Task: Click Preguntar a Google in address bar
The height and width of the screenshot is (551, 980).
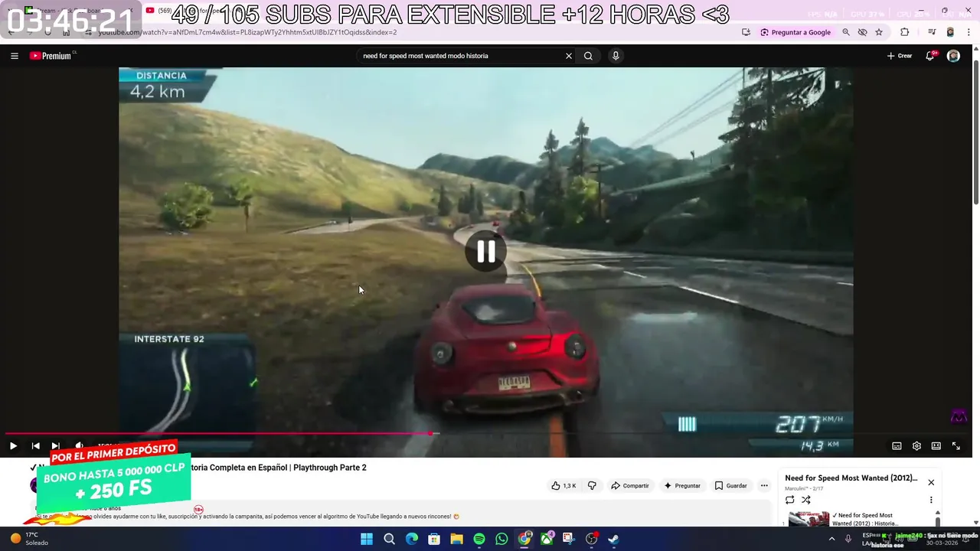Action: 795,32
